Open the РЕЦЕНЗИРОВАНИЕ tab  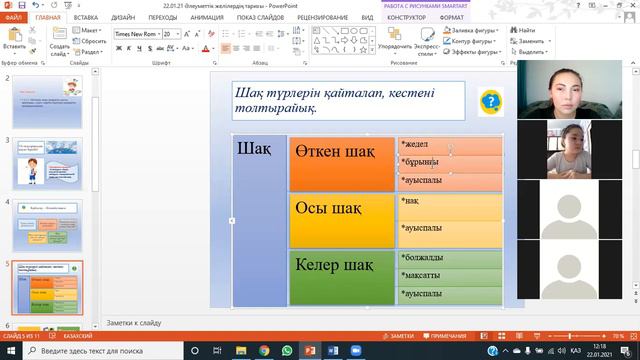coord(322,18)
